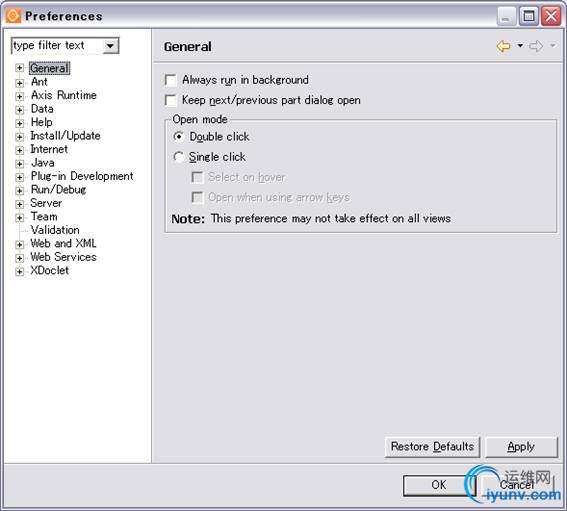This screenshot has height=511, width=567.
Task: Expand the Team tree node
Action: click(20, 218)
